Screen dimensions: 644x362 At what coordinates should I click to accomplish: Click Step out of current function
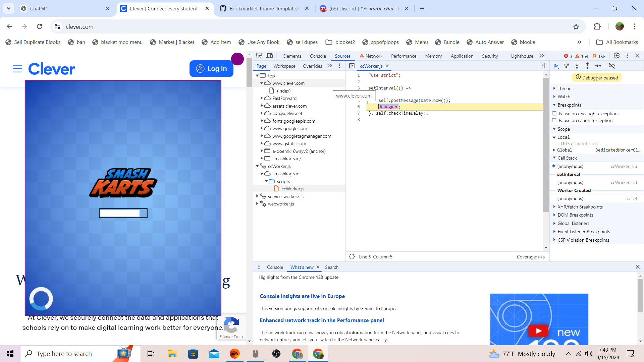click(587, 66)
